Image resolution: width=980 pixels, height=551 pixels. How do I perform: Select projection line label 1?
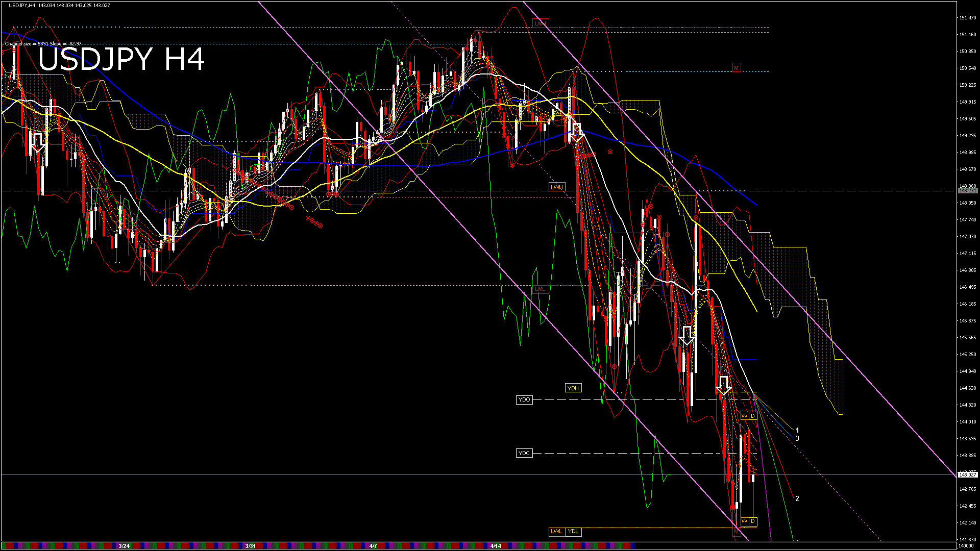(797, 430)
